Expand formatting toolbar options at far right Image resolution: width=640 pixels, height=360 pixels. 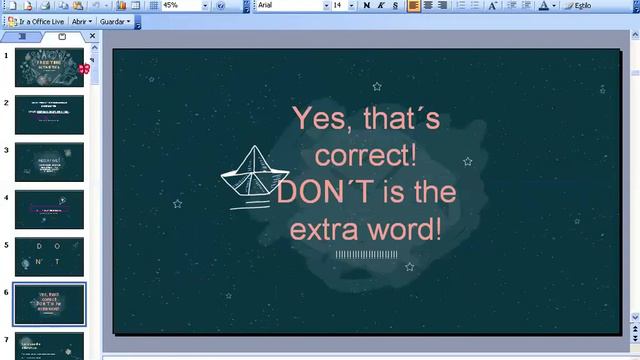pyautogui.click(x=636, y=6)
